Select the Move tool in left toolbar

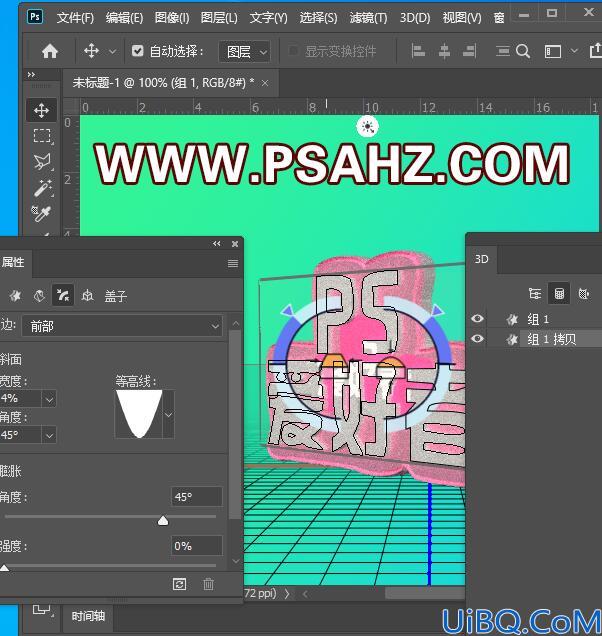click(x=41, y=110)
